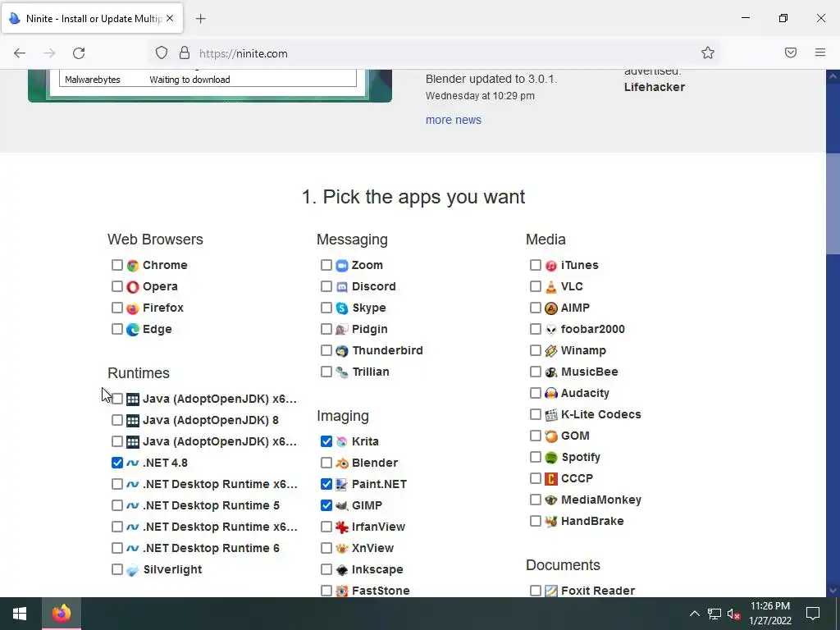Open the more news link
This screenshot has width=840, height=630.
[453, 120]
